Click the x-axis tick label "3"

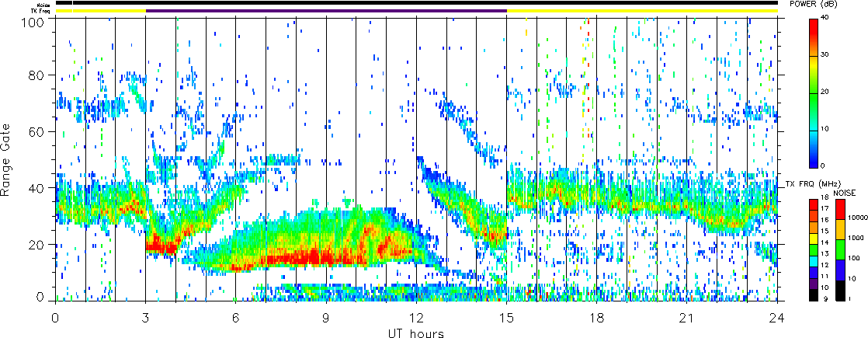[146, 319]
